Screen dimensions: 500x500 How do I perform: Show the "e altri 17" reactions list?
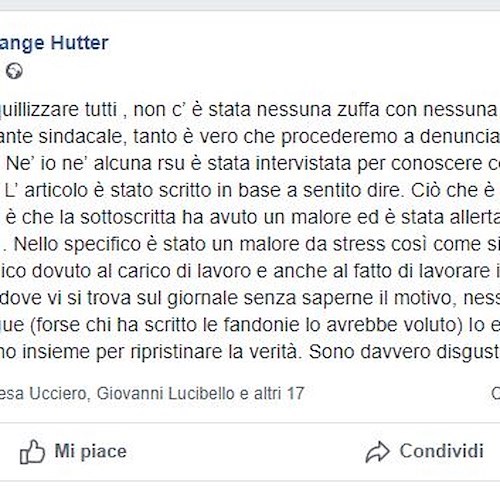click(272, 393)
